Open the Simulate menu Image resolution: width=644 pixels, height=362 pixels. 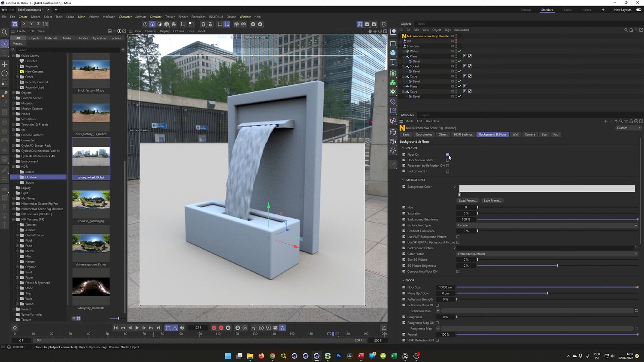tap(156, 17)
